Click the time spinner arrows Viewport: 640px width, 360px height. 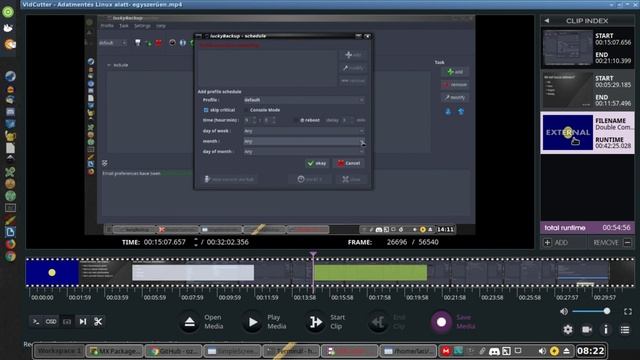[x=196, y=242]
